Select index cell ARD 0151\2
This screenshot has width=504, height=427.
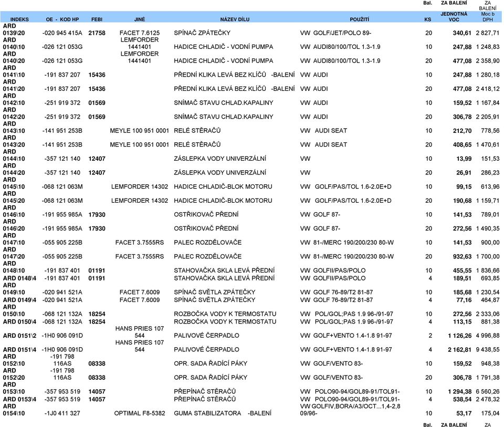coord(19,336)
